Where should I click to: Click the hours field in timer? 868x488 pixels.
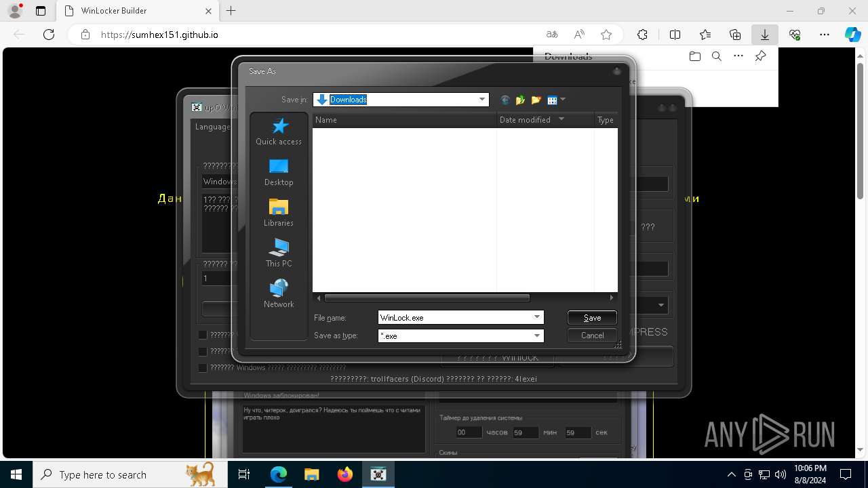(x=469, y=432)
